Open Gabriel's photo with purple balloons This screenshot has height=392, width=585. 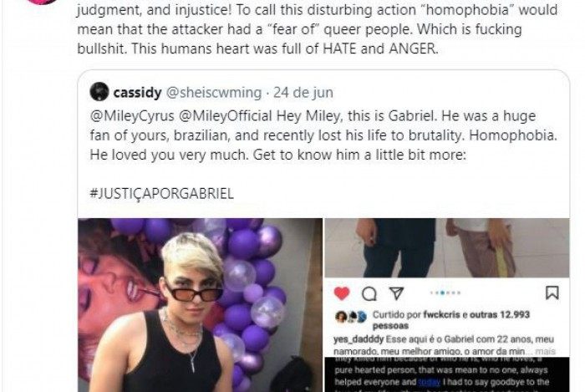200,305
